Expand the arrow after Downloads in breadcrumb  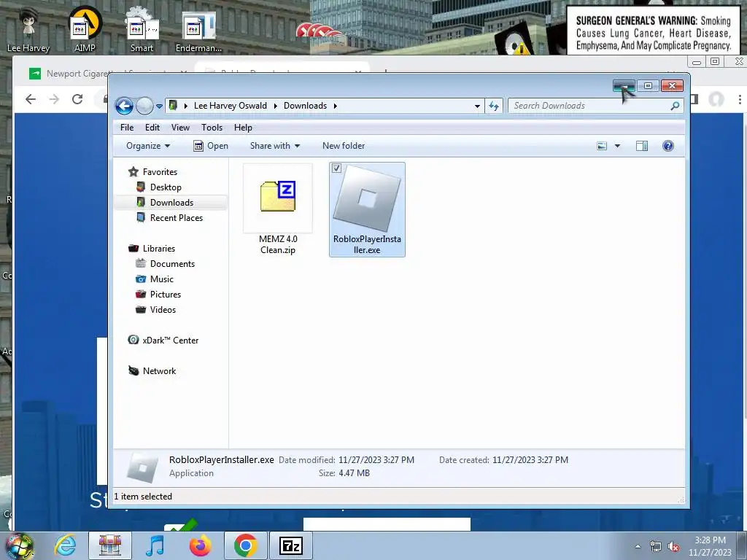point(336,106)
